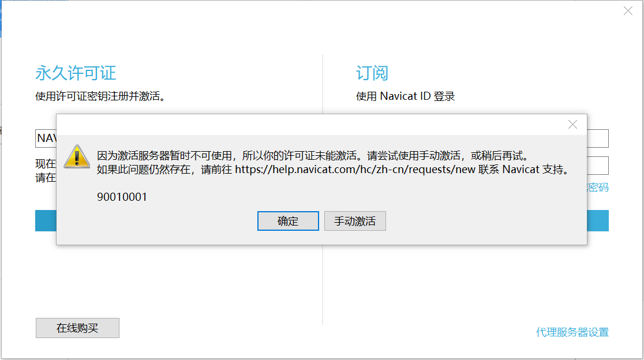The image size is (644, 360).
Task: Click the license key field starting with NAV
Action: [x=46, y=138]
